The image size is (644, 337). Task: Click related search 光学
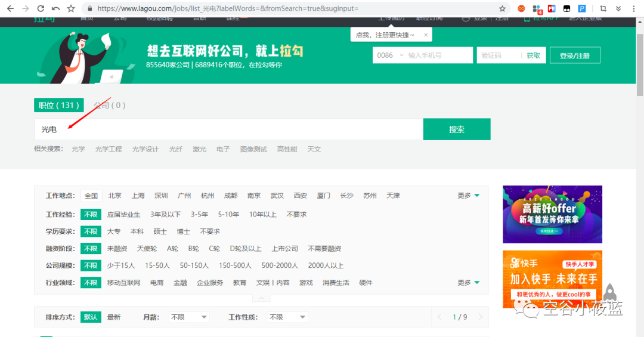(x=78, y=149)
